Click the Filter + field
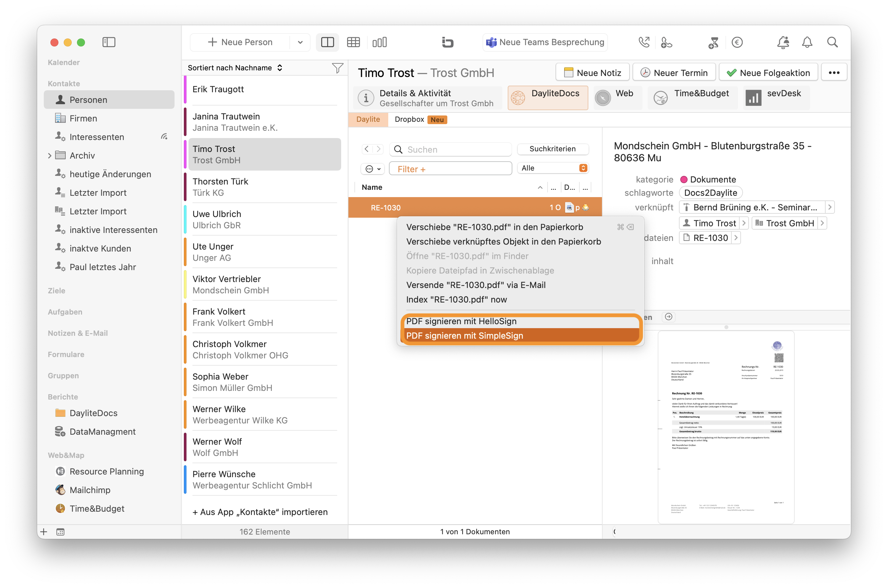888x588 pixels. (450, 169)
